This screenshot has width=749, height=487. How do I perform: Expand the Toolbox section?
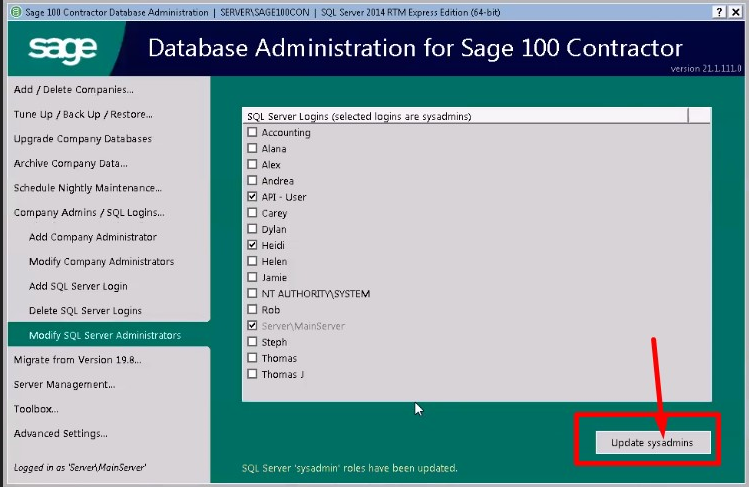pyautogui.click(x=36, y=409)
